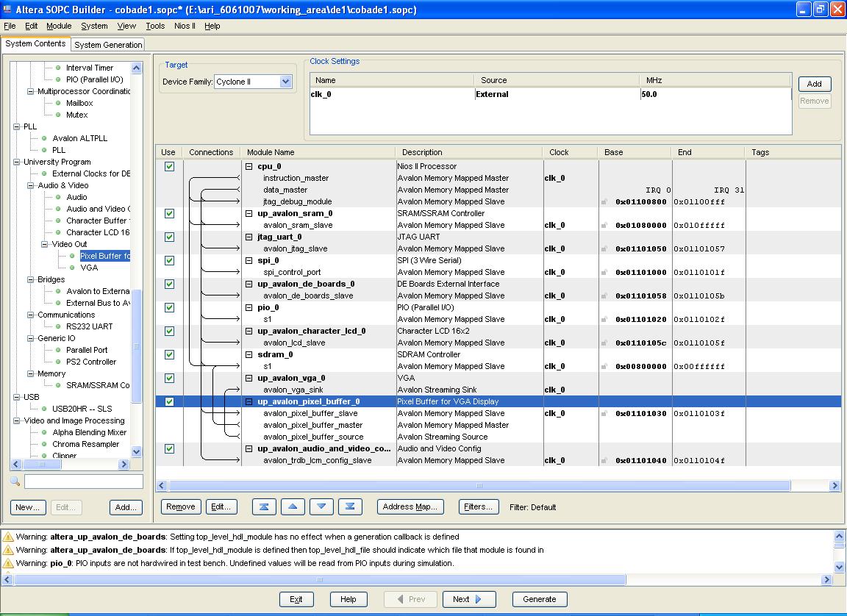Click the green bullet next to Mutex
The height and width of the screenshot is (616, 847).
point(58,115)
